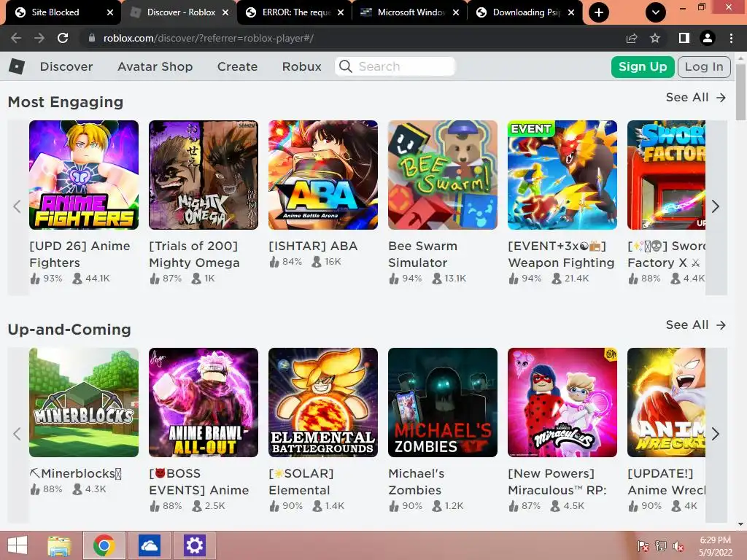The image size is (747, 560).
Task: Click the Log In button
Action: click(x=704, y=66)
